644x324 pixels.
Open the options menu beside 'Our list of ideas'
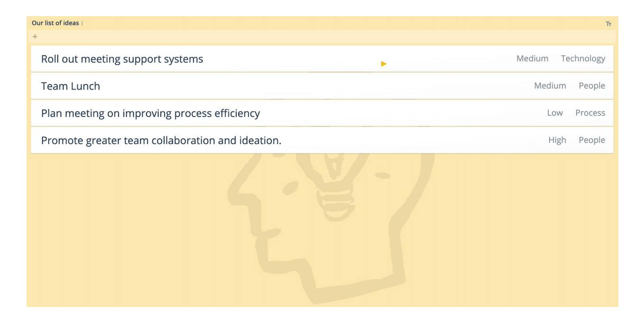(x=82, y=23)
